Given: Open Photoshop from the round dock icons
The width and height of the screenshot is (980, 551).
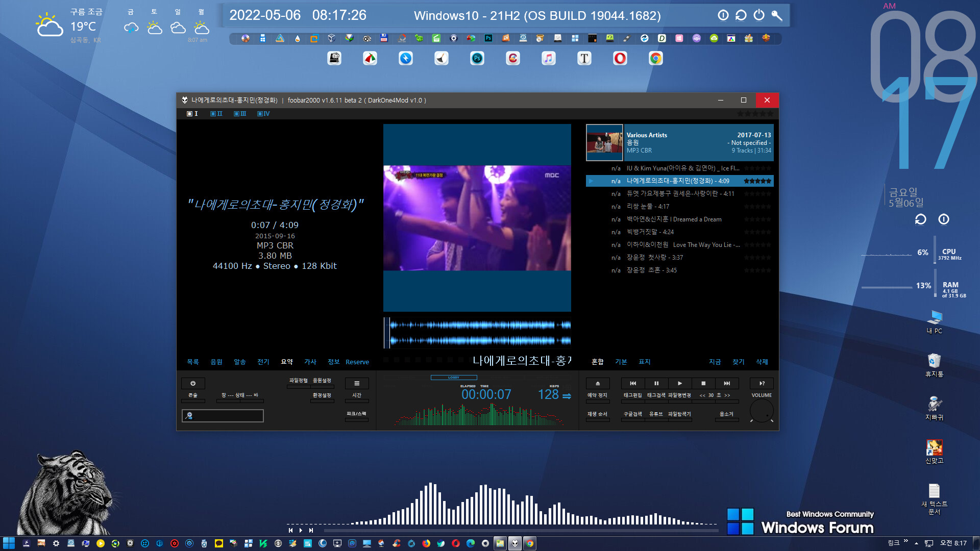Looking at the screenshot, I should pos(477,58).
